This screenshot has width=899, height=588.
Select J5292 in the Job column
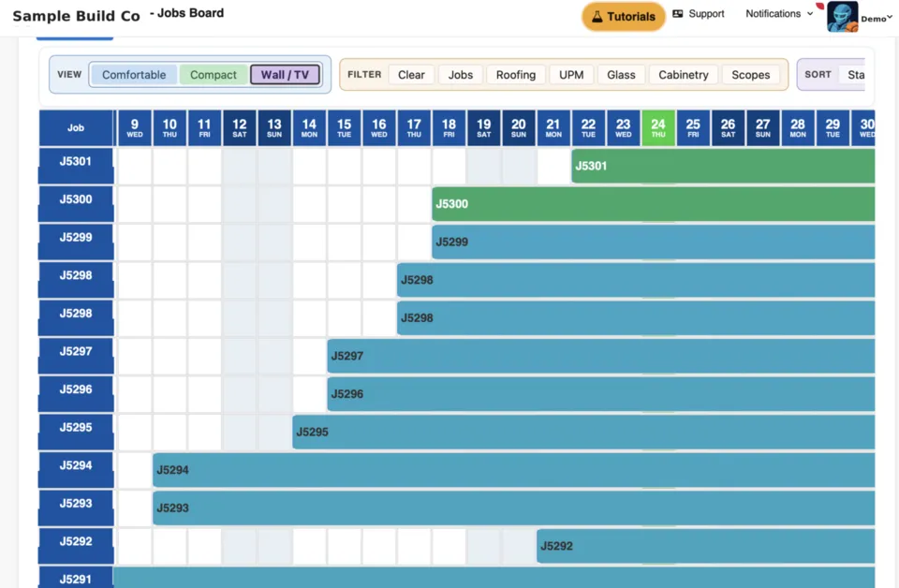coord(76,546)
